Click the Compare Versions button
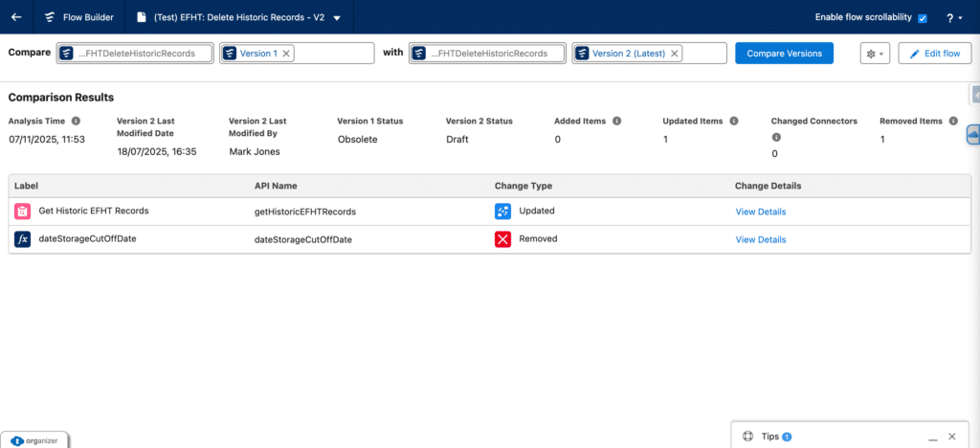Screen dimensions: 980x448 [x=784, y=54]
